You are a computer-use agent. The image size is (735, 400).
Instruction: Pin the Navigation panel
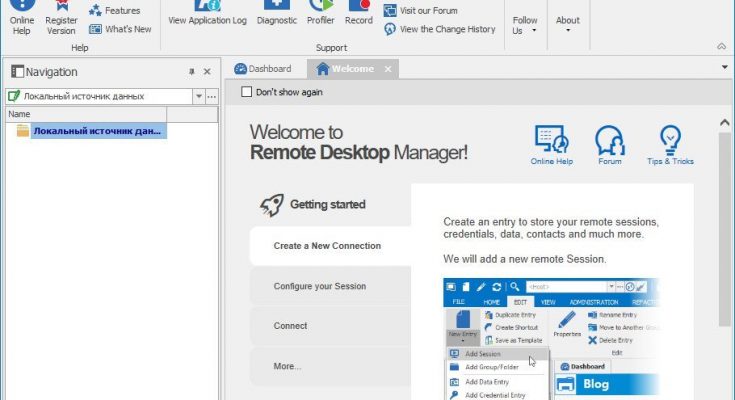[x=192, y=72]
